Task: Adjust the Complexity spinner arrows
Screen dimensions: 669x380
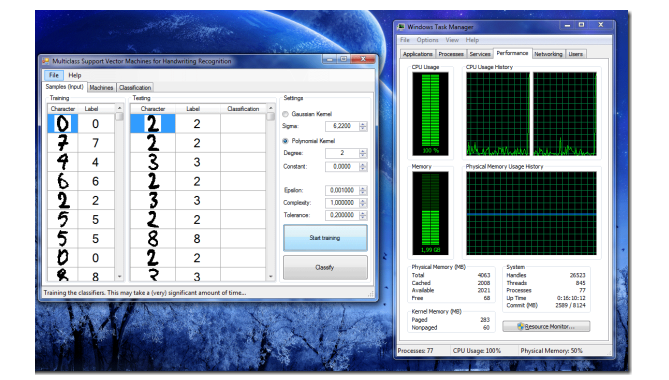Action: click(363, 203)
